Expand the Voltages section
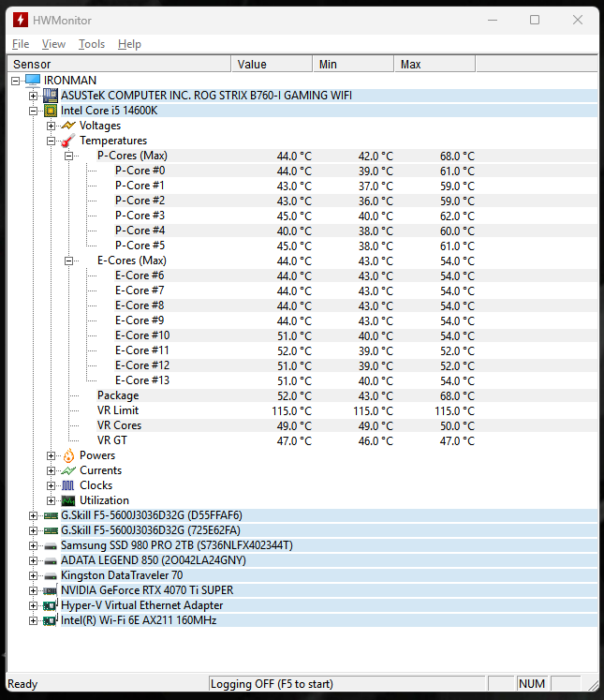Viewport: 604px width, 700px height. tap(51, 126)
